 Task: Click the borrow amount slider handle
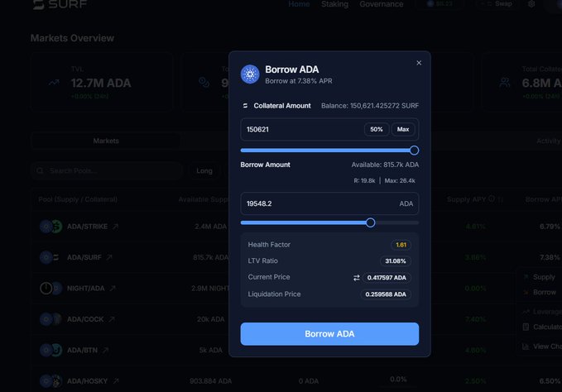point(371,222)
